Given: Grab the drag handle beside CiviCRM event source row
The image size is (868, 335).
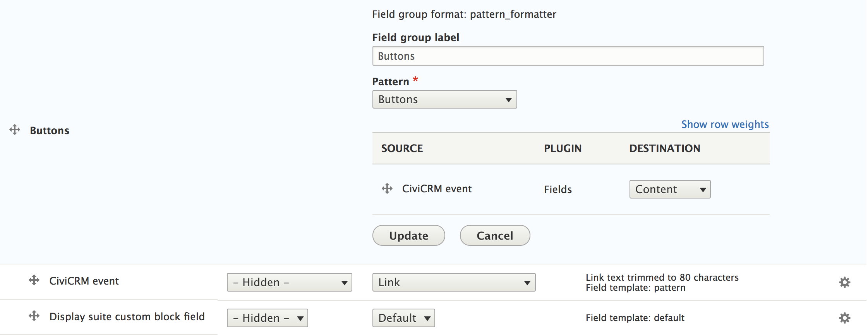Looking at the screenshot, I should point(387,188).
